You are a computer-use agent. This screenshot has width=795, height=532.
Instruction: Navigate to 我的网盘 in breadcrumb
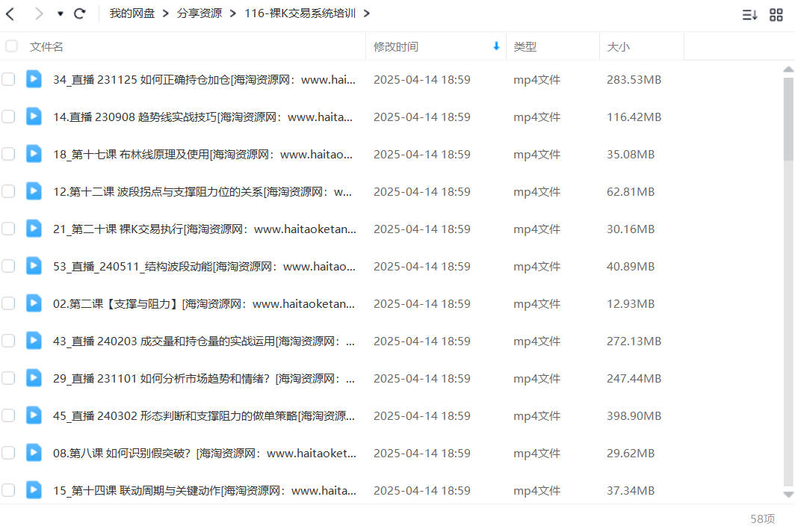click(132, 13)
